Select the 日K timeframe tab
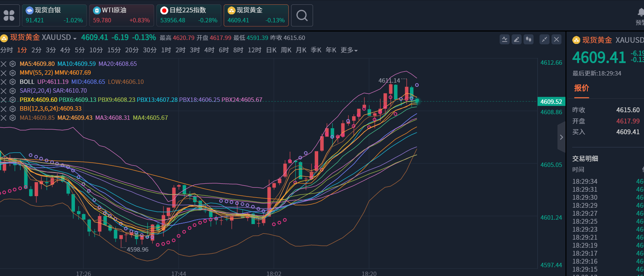This screenshot has width=644, height=276. click(x=271, y=50)
